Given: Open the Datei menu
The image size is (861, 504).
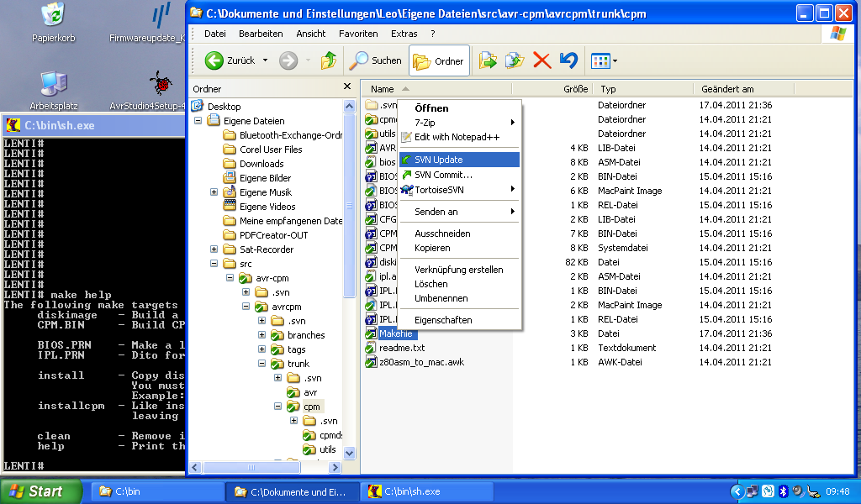Looking at the screenshot, I should [x=214, y=34].
